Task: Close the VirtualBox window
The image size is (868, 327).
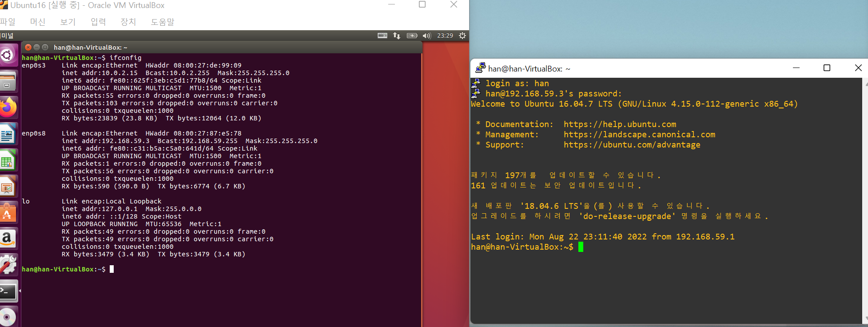Action: tap(454, 4)
